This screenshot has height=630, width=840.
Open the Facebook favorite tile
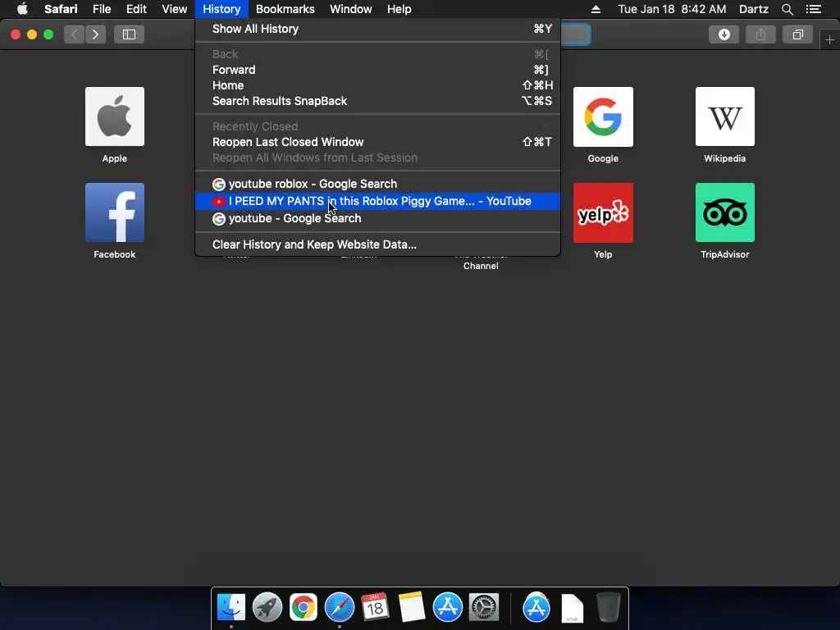pyautogui.click(x=115, y=212)
